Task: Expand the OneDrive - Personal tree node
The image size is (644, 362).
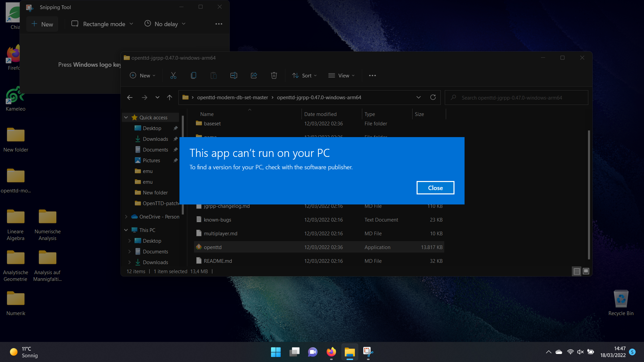Action: click(x=126, y=217)
